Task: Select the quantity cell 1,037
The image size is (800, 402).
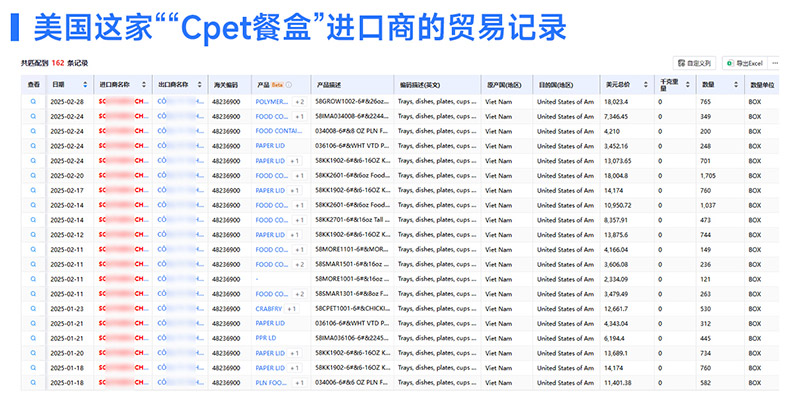Action: click(x=708, y=205)
